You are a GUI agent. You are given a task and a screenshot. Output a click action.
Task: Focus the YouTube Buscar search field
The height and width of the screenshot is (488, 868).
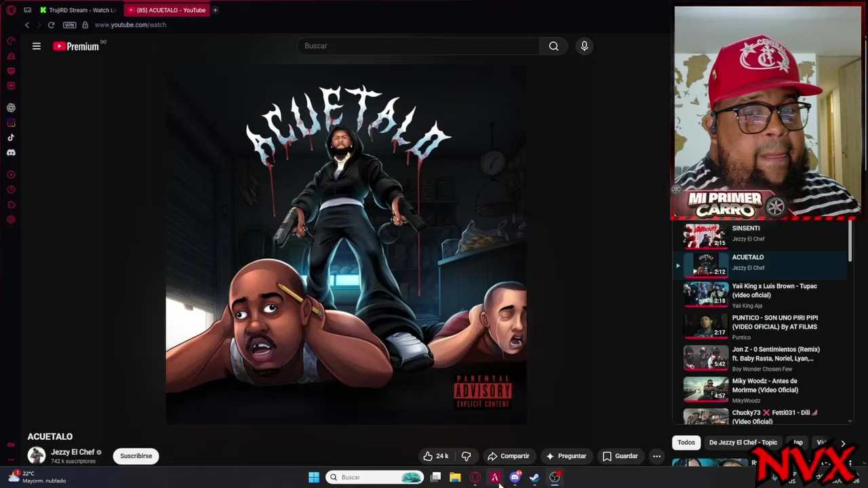418,46
